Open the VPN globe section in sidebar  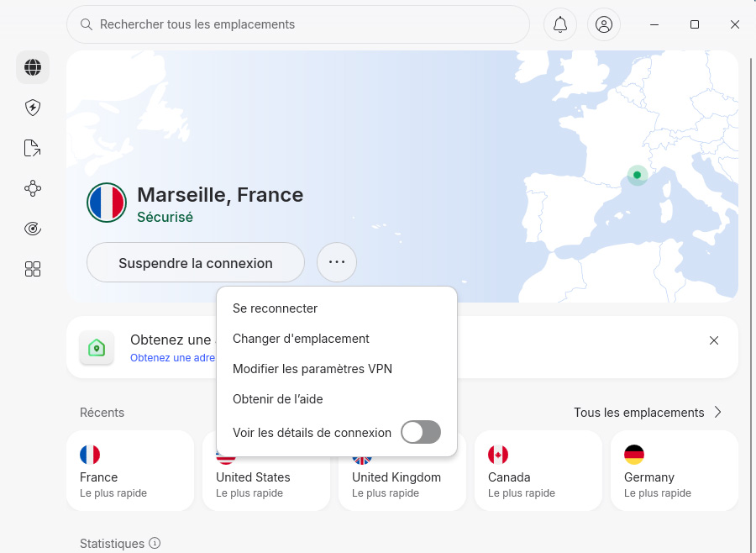pyautogui.click(x=32, y=67)
